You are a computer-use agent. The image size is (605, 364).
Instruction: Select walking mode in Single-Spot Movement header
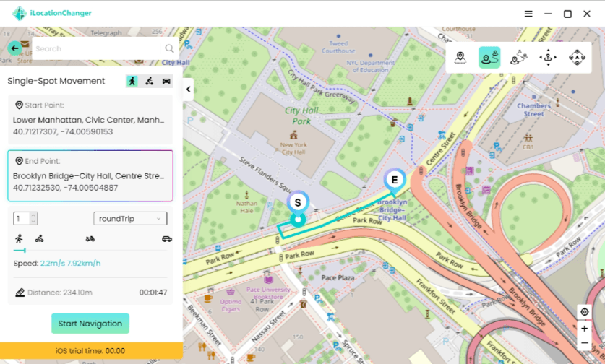[x=132, y=81]
